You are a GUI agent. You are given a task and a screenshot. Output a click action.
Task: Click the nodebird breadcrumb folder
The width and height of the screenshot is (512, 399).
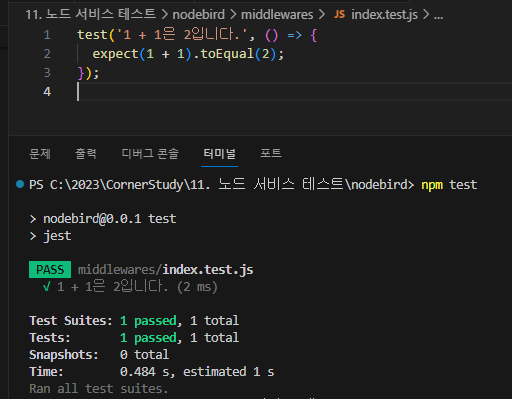coord(199,15)
